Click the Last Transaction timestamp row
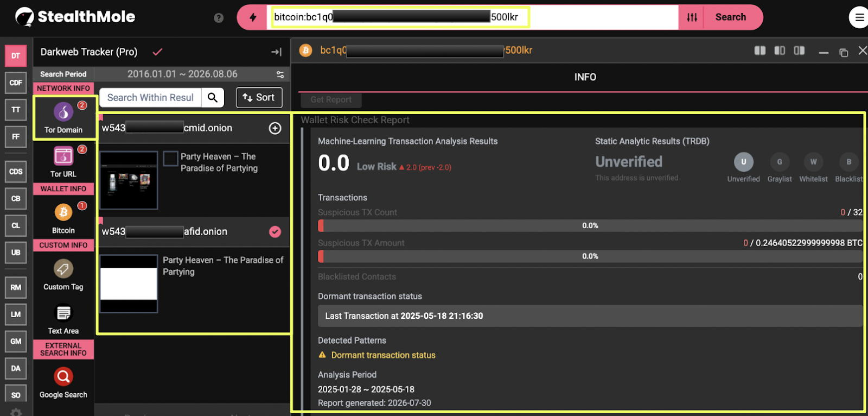 [x=590, y=316]
